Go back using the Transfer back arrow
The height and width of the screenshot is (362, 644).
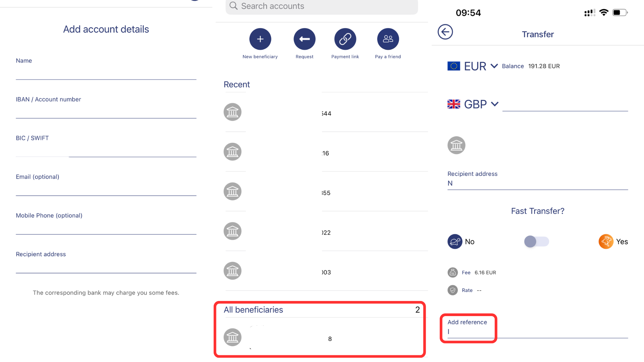coord(445,32)
